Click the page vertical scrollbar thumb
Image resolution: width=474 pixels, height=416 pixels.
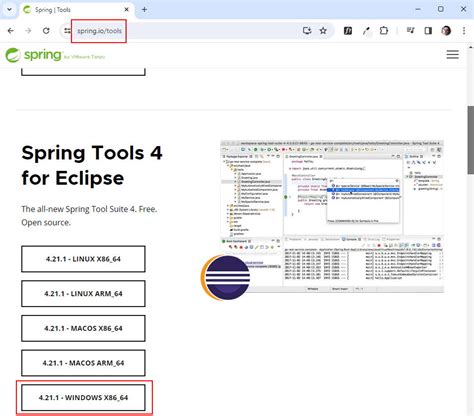470,140
